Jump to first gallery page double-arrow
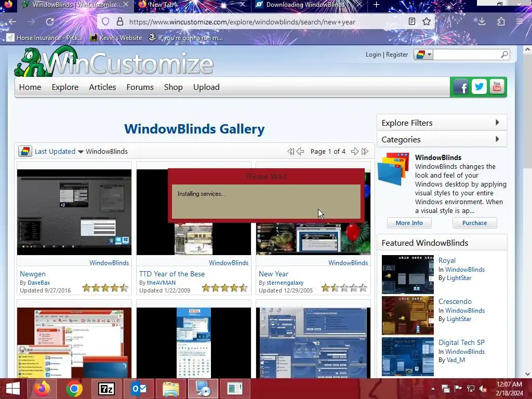Screen dimensions: 532x399 [x=291, y=151]
